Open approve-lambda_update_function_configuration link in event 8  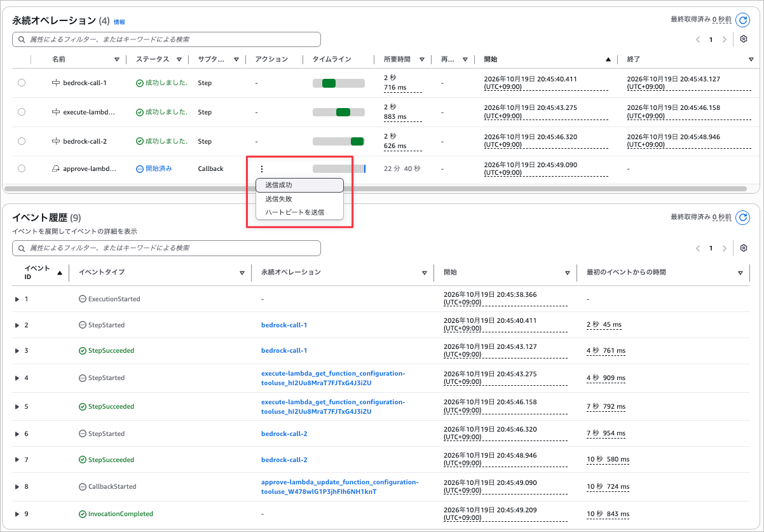tap(340, 487)
